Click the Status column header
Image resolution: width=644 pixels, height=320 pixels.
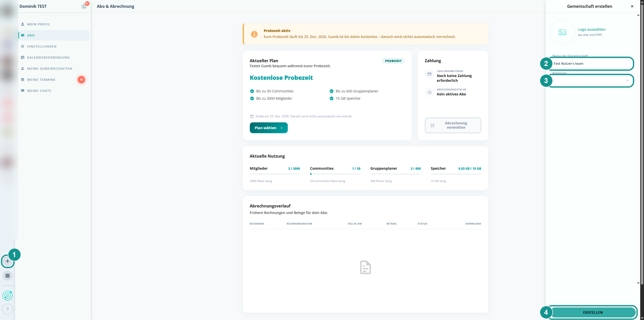pyautogui.click(x=422, y=224)
